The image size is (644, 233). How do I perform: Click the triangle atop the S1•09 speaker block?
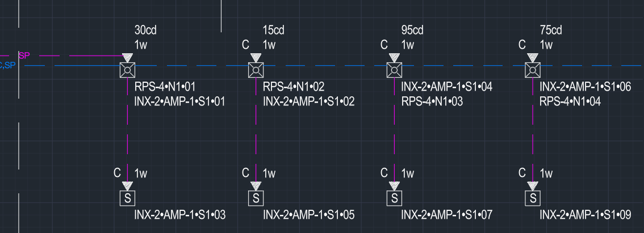coord(533,187)
